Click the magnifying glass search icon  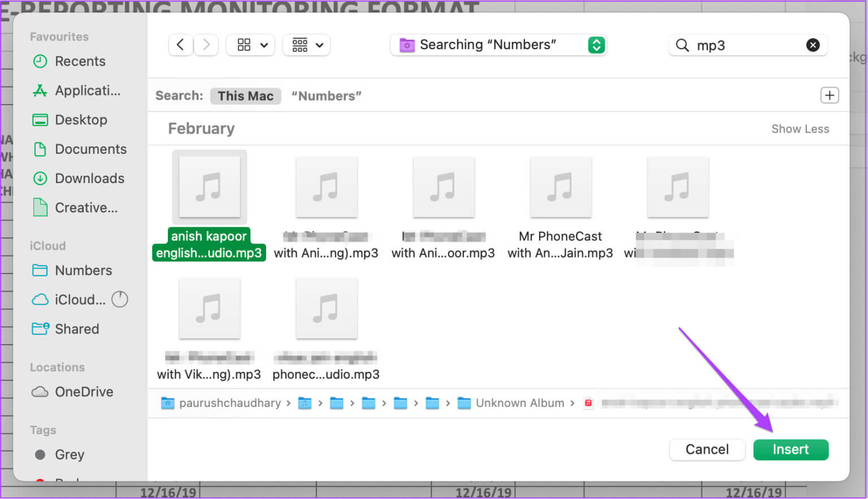683,45
